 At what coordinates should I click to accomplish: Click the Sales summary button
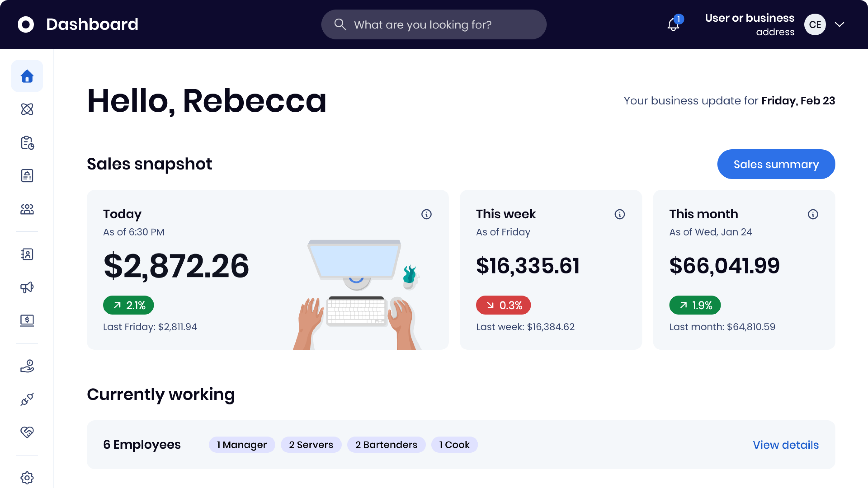tap(776, 164)
